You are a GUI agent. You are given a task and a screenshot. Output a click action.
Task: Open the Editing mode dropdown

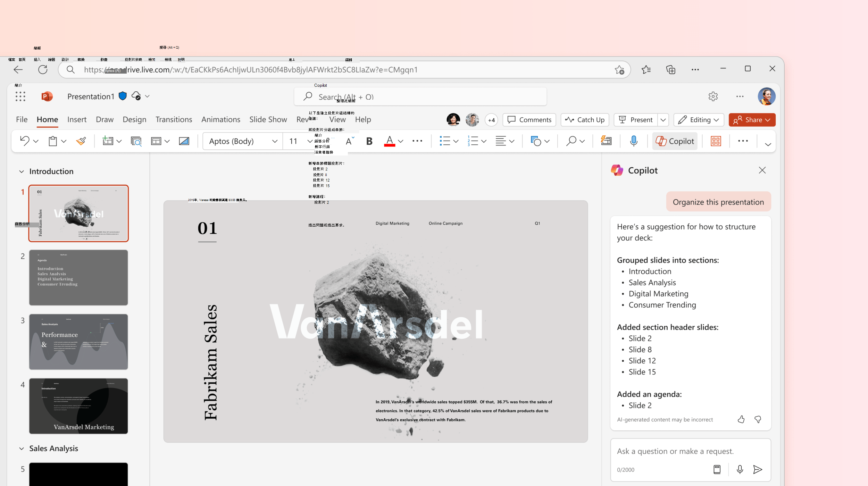(x=699, y=120)
